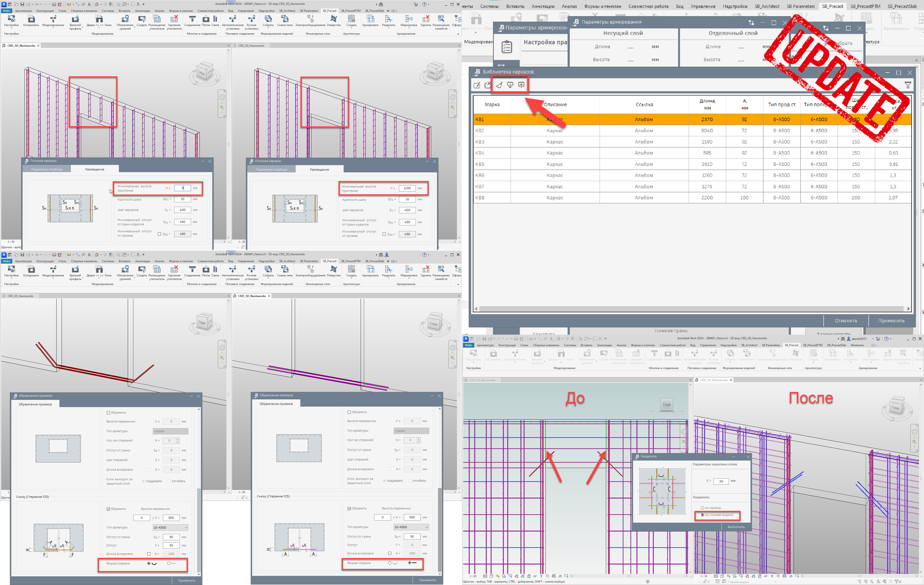Click Ручная установка in top-left Revit window ribbon

point(252,22)
